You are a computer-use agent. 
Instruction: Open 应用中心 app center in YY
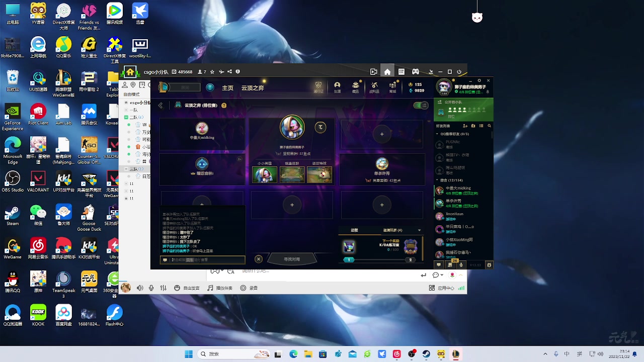coord(442,288)
